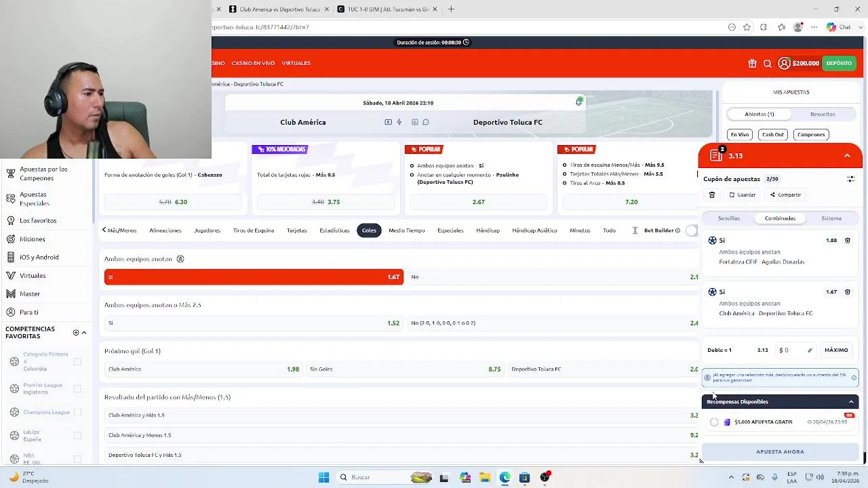This screenshot has width=868, height=488.
Task: Check the Premier League Inglaterra checkbox
Action: click(77, 389)
